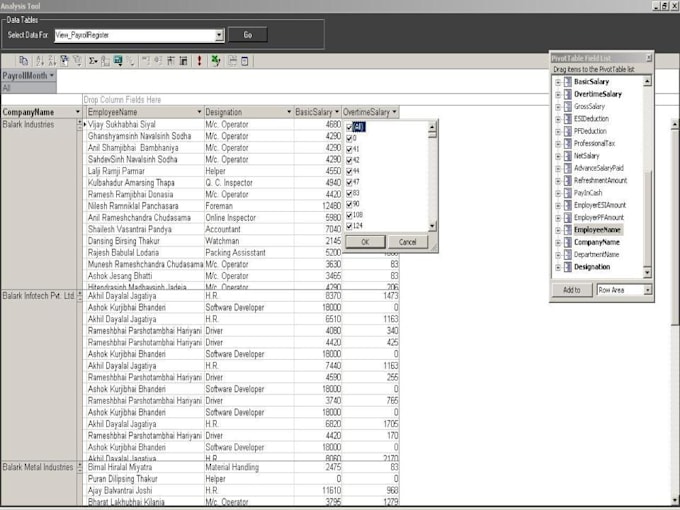
Task: Toggle the AutoFilter toolbar icon
Action: pyautogui.click(x=64, y=61)
